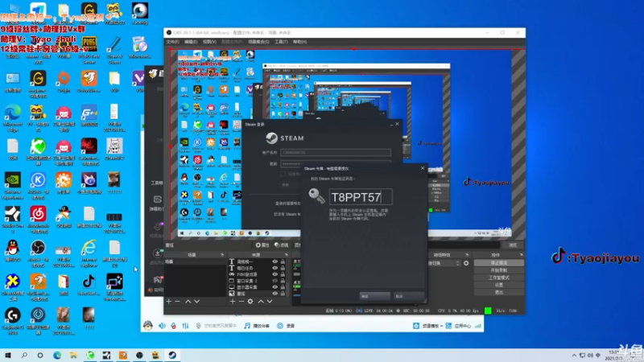Image resolution: width=644 pixels, height=362 pixels.
Task: Move selected scene down with arrow
Action: (196, 301)
